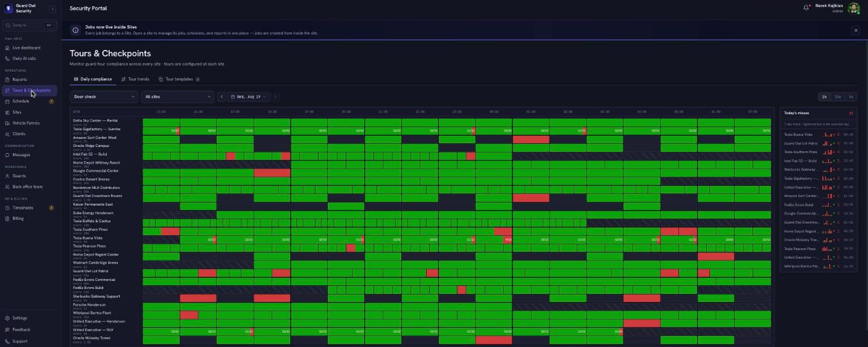This screenshot has width=868, height=347.
Task: Click the info icon in the Jobs banner
Action: pos(75,30)
